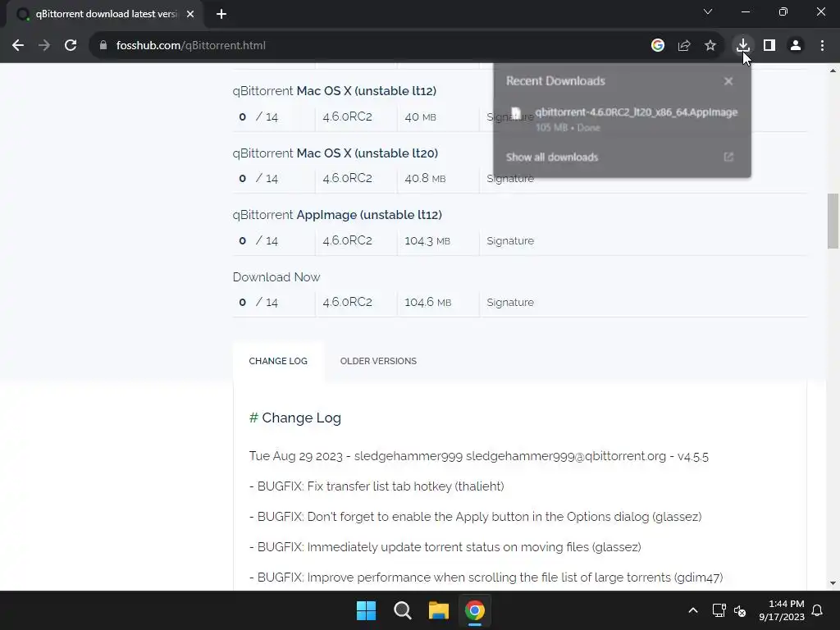Open Signature for AppImage lt12 row

click(510, 241)
